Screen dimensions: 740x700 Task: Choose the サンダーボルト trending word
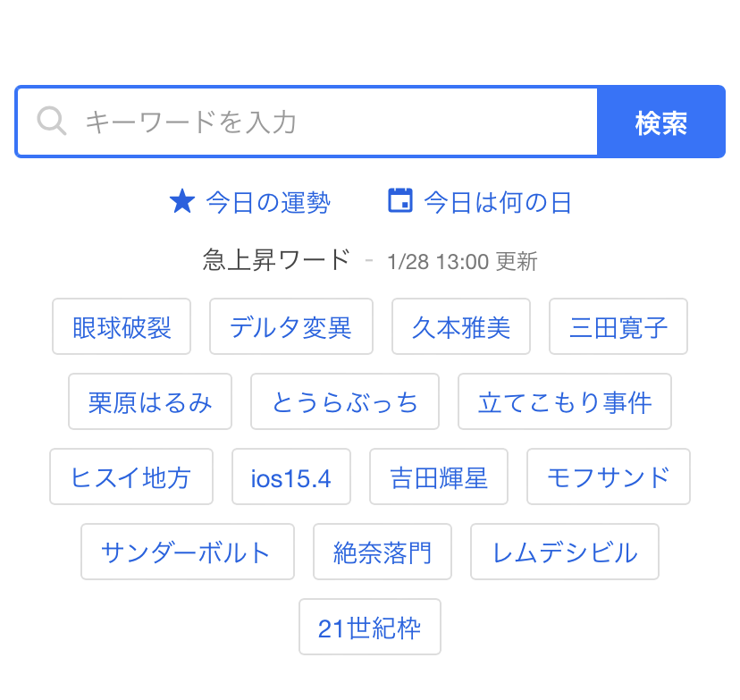click(x=187, y=552)
